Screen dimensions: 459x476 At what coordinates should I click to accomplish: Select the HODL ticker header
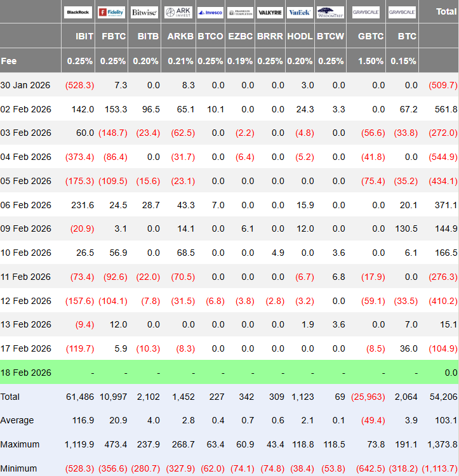tap(300, 36)
